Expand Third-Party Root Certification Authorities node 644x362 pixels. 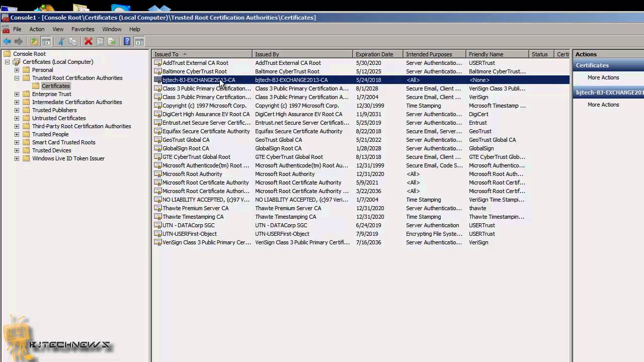tap(17, 126)
